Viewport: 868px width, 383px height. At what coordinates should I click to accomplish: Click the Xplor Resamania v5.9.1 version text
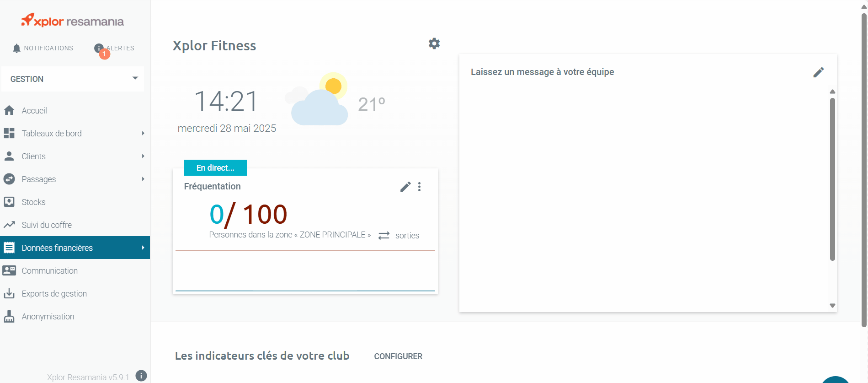(x=88, y=377)
